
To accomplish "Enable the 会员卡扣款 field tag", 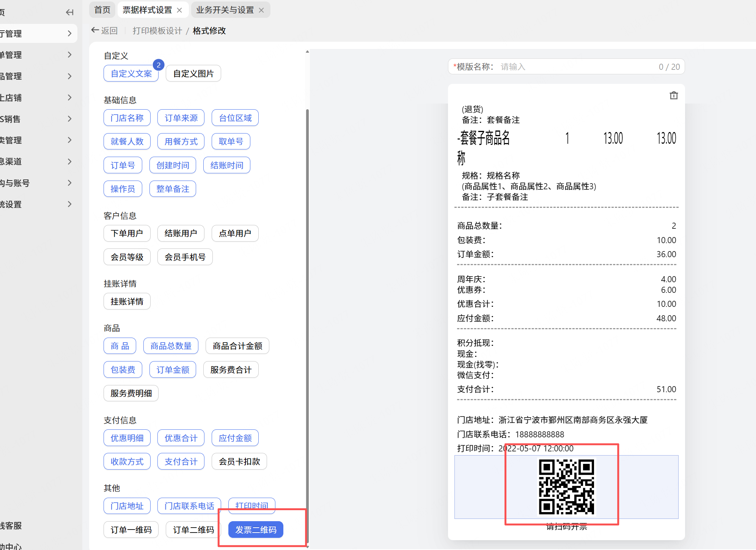I will point(239,462).
